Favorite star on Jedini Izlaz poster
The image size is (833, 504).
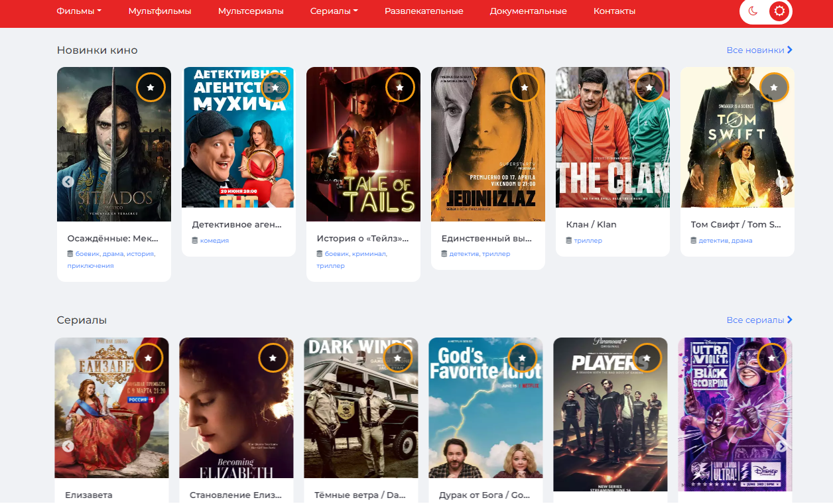pyautogui.click(x=525, y=87)
